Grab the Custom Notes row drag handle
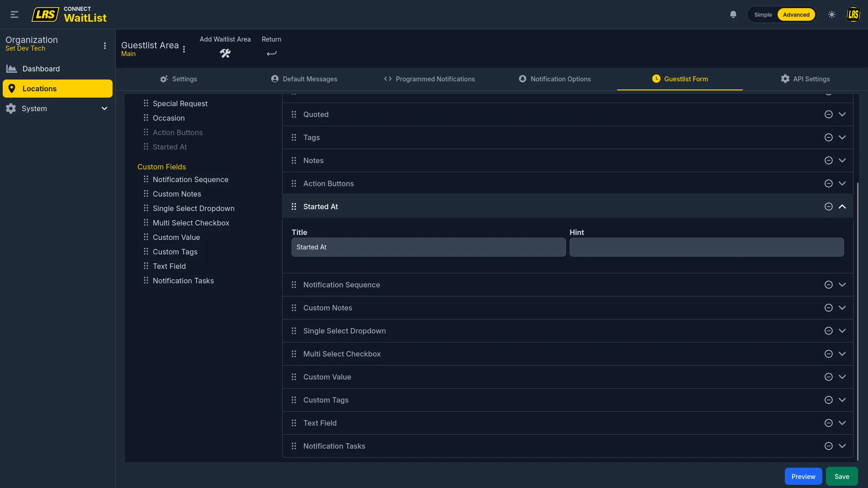The height and width of the screenshot is (488, 868). [x=294, y=308]
